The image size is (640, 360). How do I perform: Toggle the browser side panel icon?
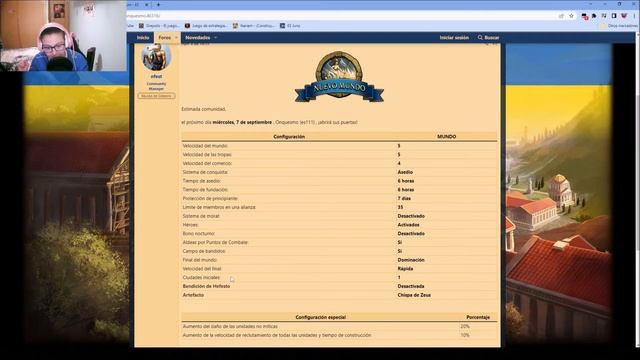coord(614,16)
